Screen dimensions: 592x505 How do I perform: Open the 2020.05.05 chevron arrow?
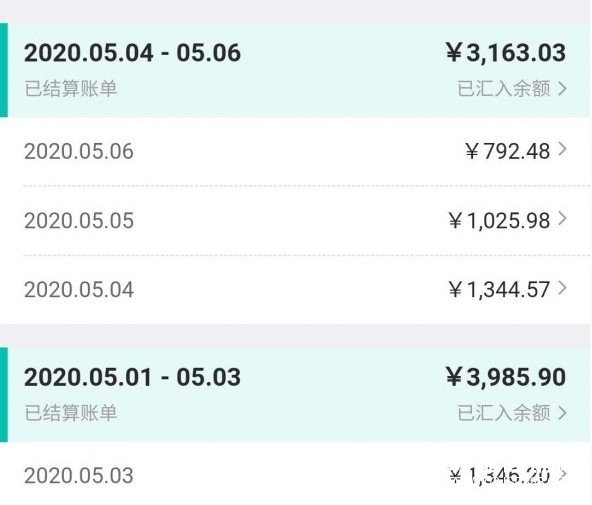[x=562, y=219]
